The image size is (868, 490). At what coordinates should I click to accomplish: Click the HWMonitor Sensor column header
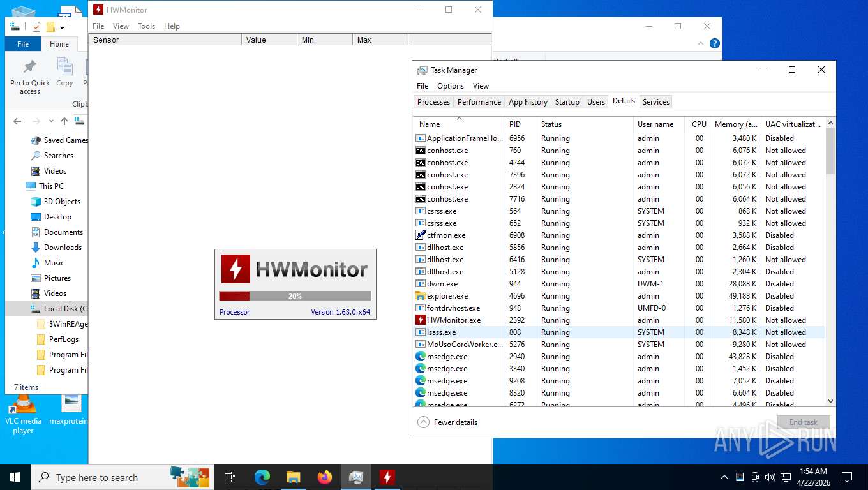coord(165,40)
